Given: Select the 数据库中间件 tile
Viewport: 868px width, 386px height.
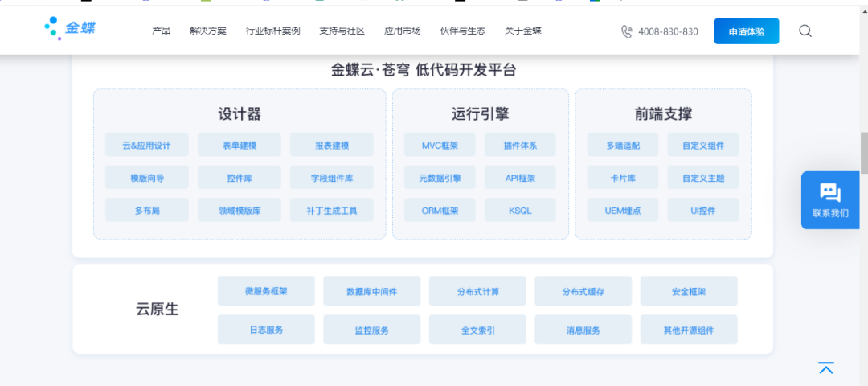Looking at the screenshot, I should click(372, 291).
